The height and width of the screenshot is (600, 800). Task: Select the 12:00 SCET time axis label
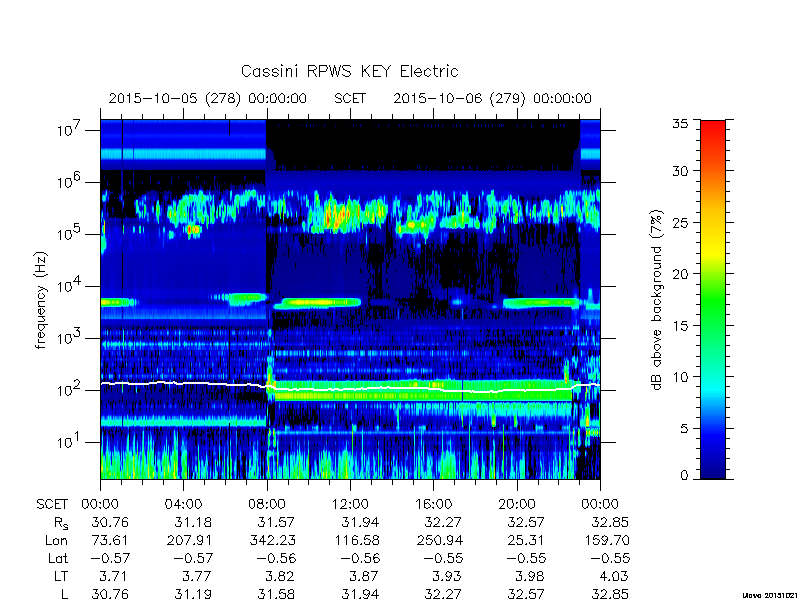(x=350, y=504)
